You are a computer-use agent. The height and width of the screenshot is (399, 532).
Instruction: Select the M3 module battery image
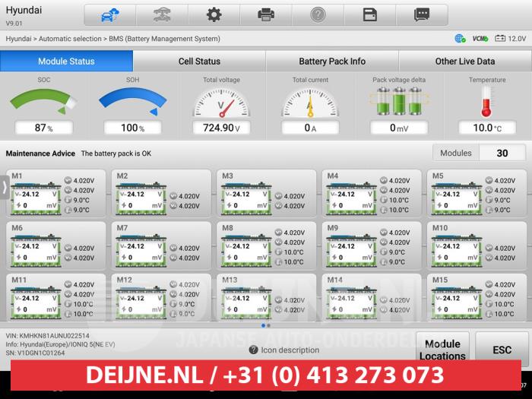[246, 198]
